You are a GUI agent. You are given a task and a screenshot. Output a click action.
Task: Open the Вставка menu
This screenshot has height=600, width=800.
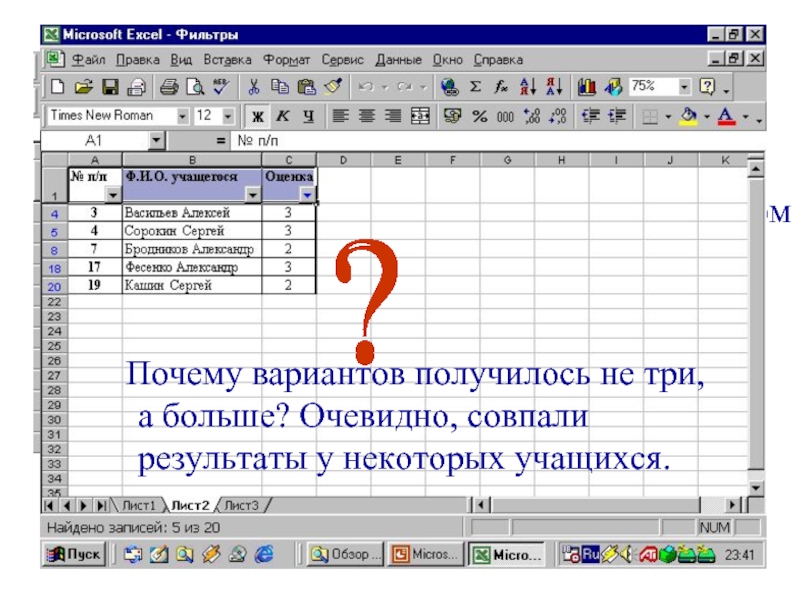[227, 60]
